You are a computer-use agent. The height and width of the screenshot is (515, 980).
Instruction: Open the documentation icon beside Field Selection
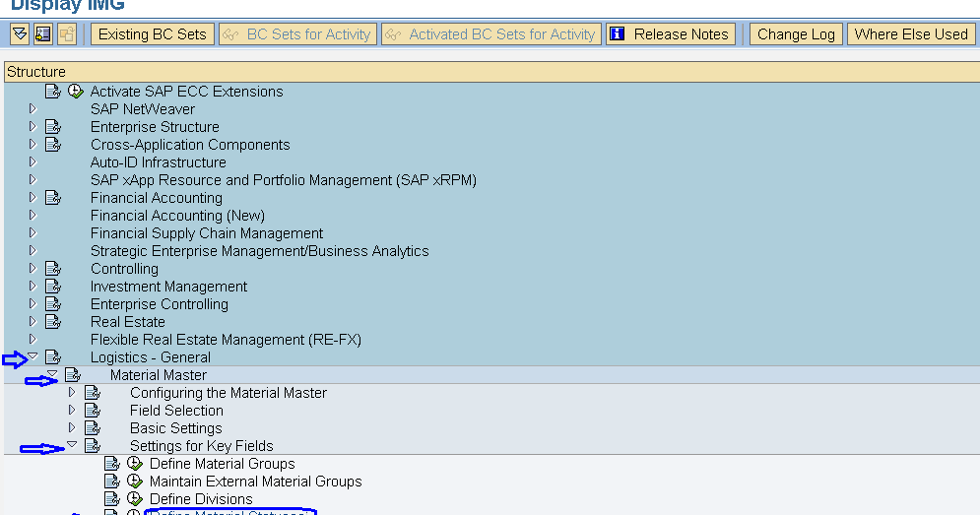pyautogui.click(x=93, y=411)
